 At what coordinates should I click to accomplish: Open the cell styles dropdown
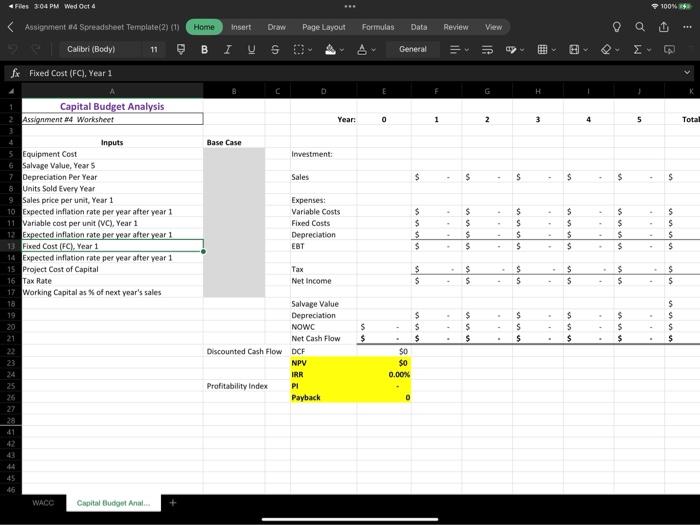click(x=515, y=49)
